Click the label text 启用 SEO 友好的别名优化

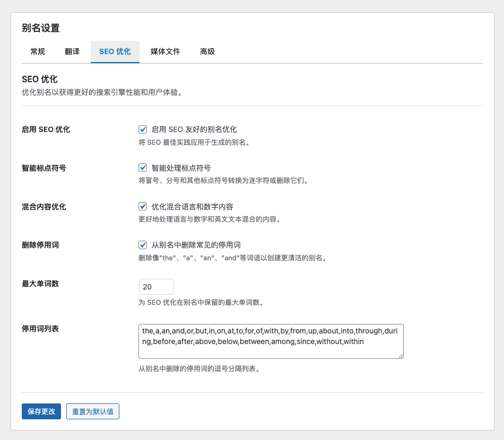[194, 129]
